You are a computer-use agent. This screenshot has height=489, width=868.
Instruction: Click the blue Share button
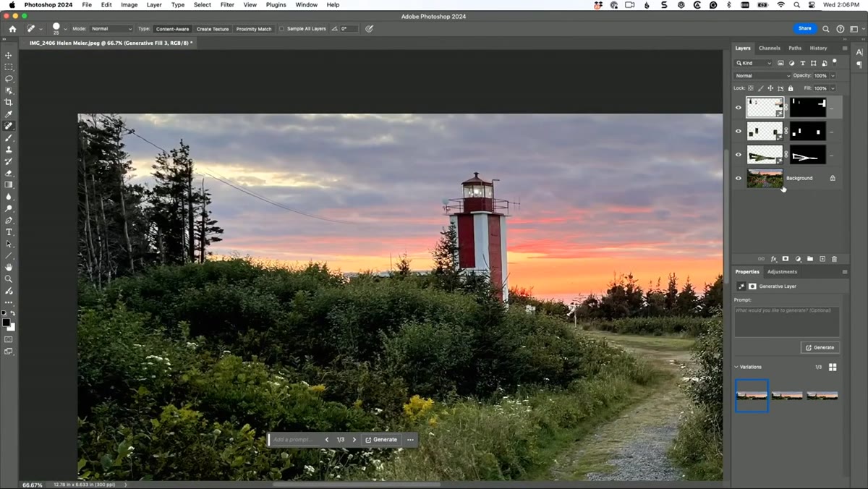(x=805, y=28)
